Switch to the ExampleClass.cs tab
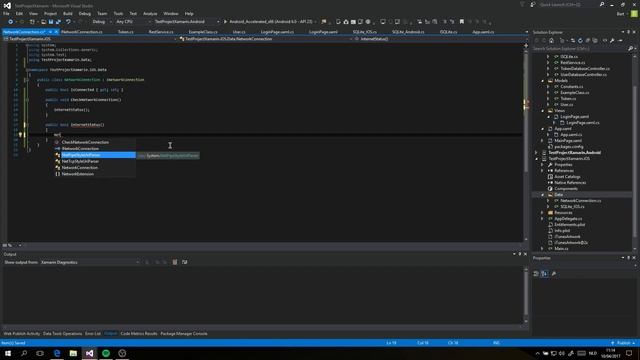 pyautogui.click(x=203, y=32)
